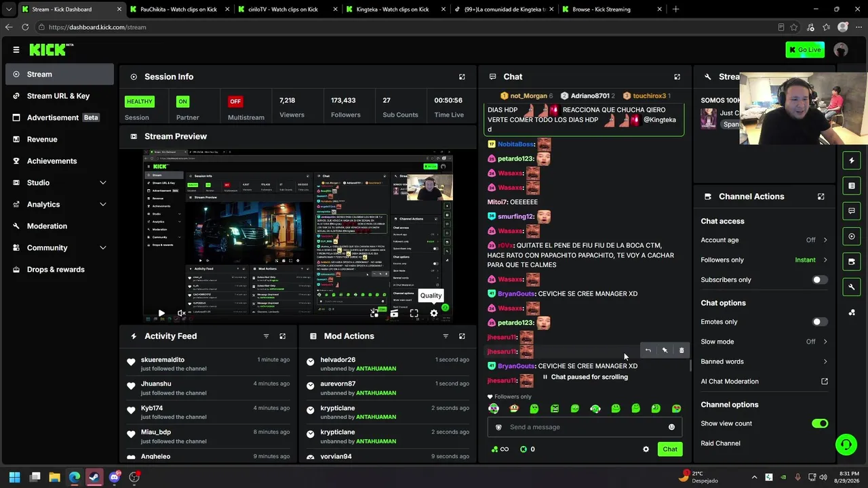Enter fullscreen in stream preview
Image resolution: width=868 pixels, height=488 pixels.
pos(414,313)
